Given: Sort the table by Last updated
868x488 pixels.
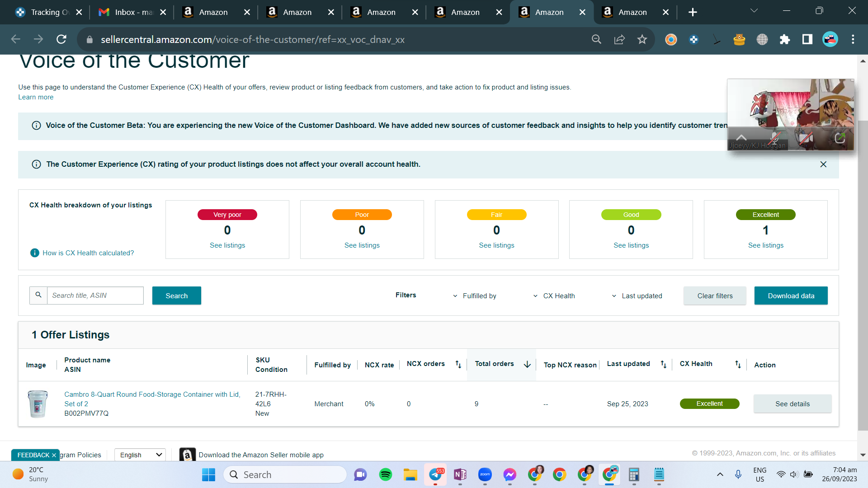Looking at the screenshot, I should tap(663, 364).
